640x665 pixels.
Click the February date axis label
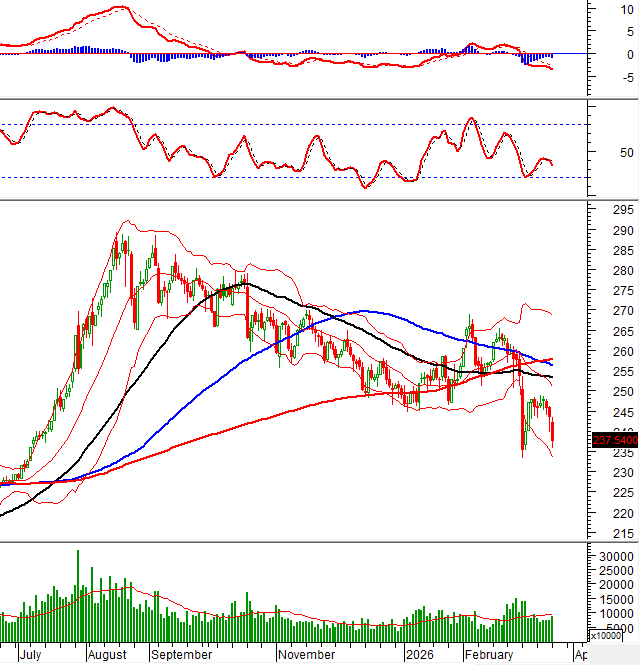point(488,655)
